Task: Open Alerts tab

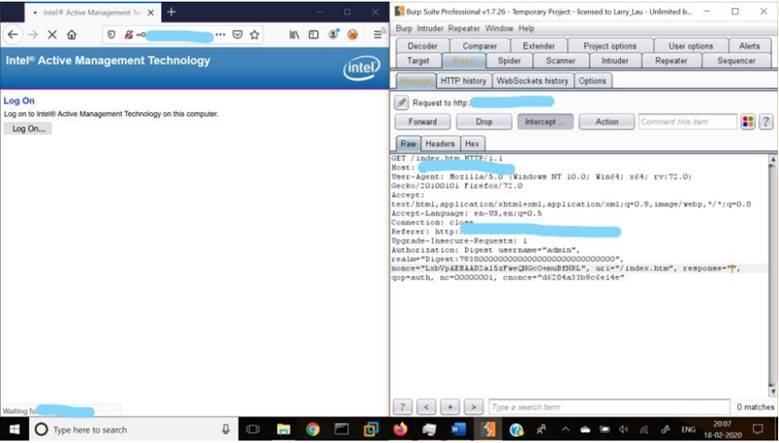Action: (749, 46)
